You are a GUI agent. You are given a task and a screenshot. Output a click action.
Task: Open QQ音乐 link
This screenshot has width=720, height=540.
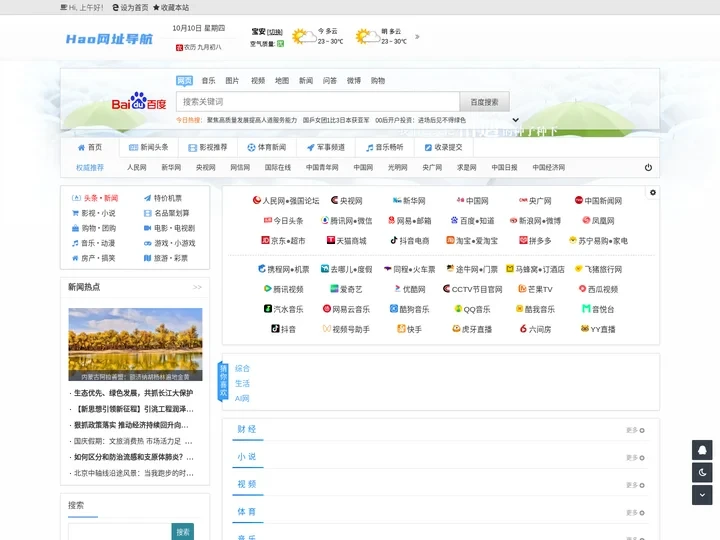click(472, 309)
